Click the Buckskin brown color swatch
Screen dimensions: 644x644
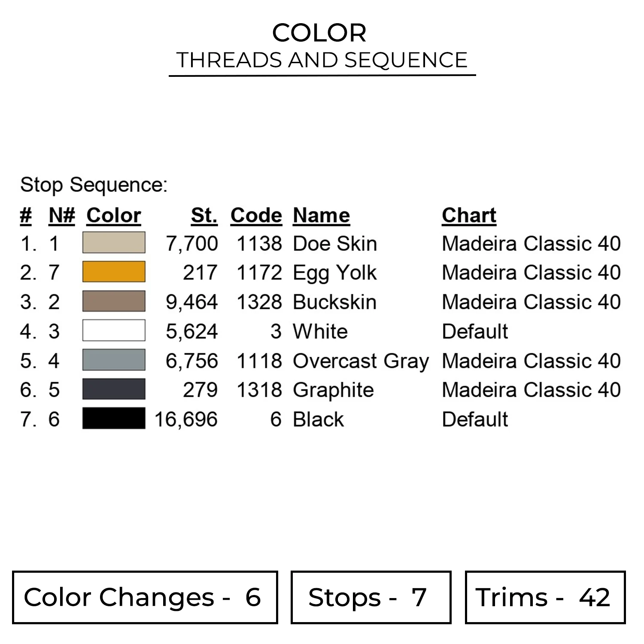pyautogui.click(x=114, y=301)
